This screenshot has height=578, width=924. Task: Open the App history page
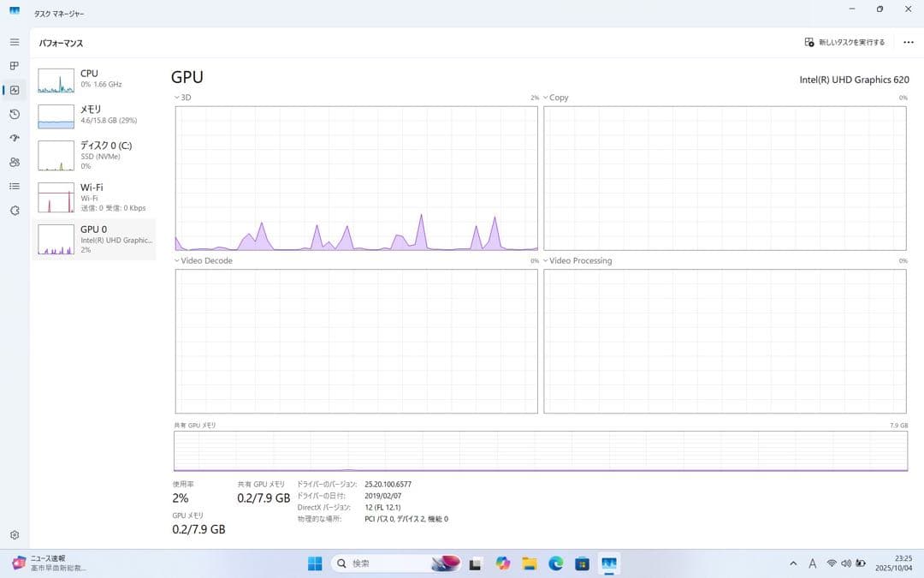coord(14,114)
